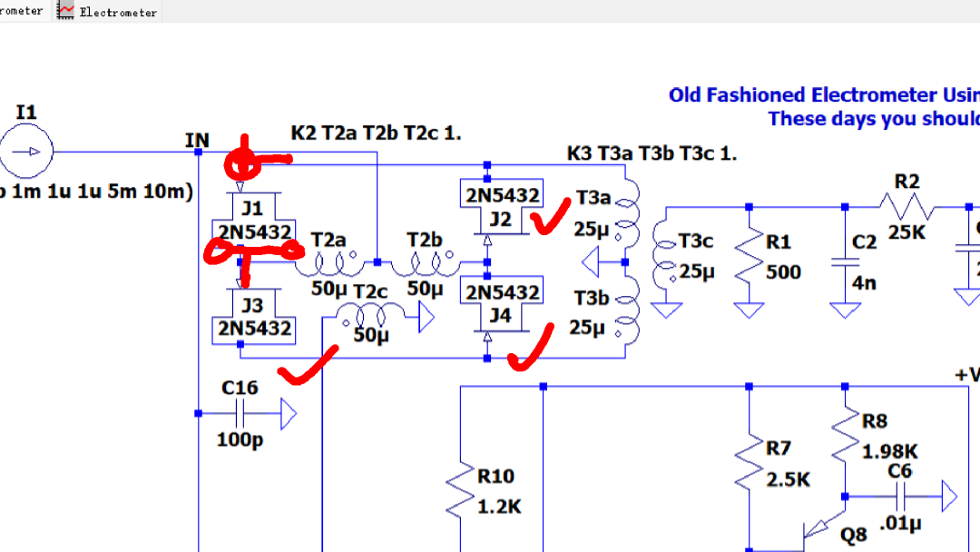Click the R7 2.5K resistor symbol
The height and width of the screenshot is (552, 980).
(x=749, y=463)
